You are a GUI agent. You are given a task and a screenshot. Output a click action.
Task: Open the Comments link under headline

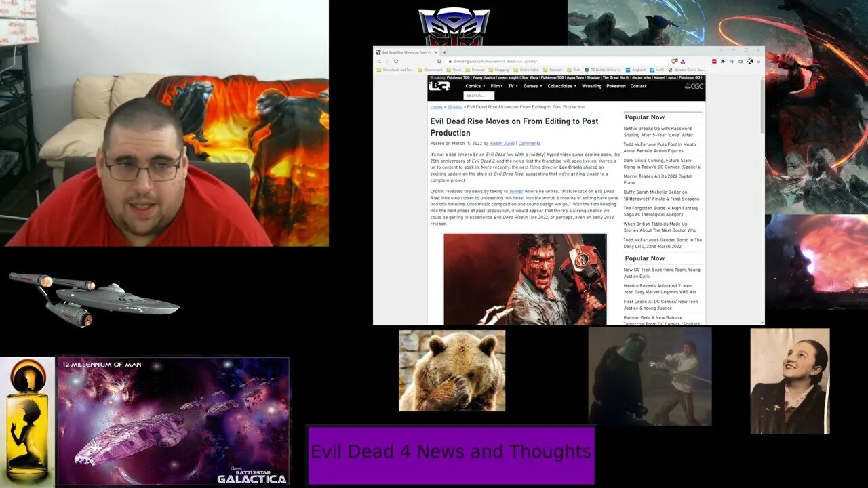530,144
